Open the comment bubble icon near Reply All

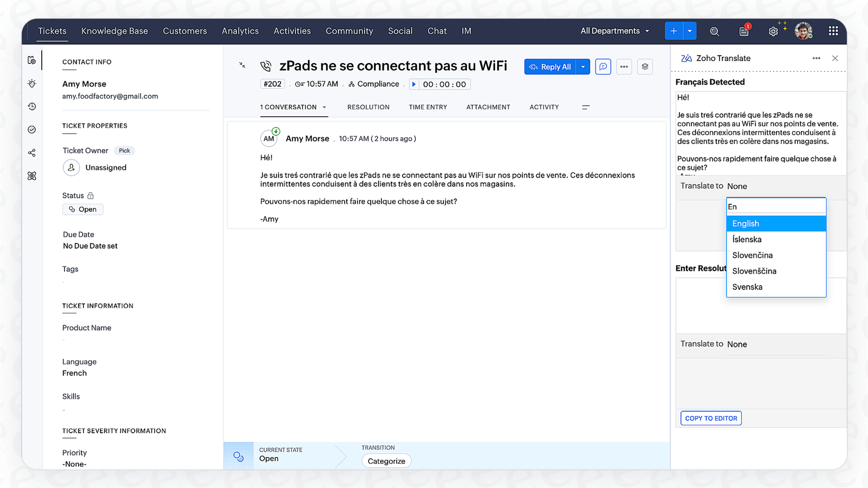click(603, 67)
